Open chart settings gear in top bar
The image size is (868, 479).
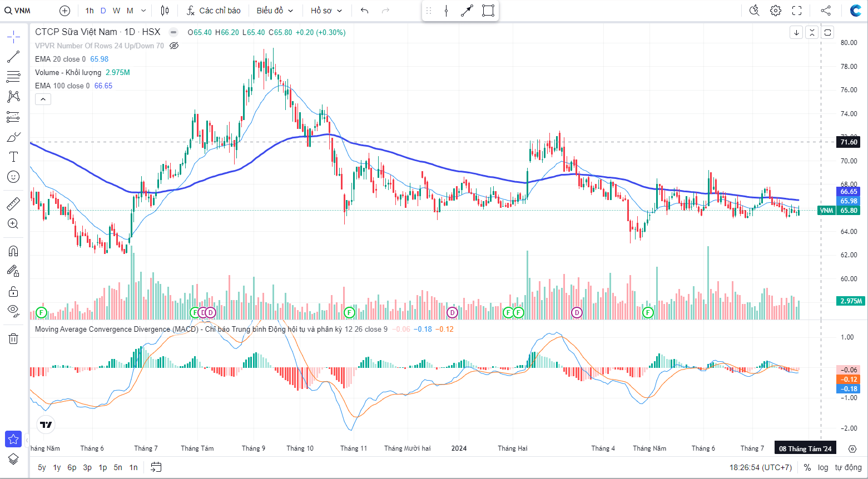coord(776,11)
